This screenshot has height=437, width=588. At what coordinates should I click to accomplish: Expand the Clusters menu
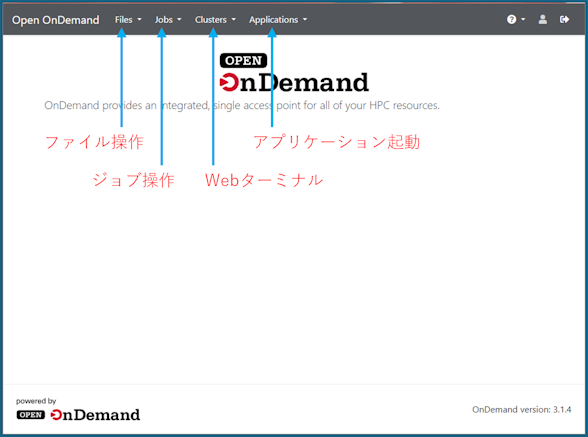coord(215,20)
